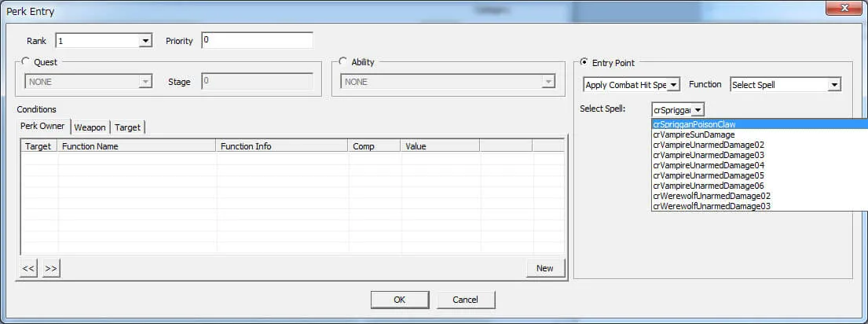Expand the Apply Combat Hit Spell dropdown
868x324 pixels.
click(673, 85)
